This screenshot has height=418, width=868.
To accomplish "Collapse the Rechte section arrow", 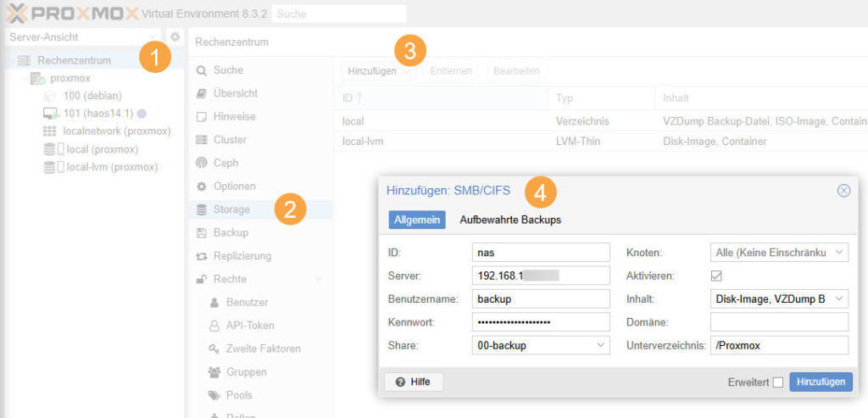I will [x=318, y=279].
